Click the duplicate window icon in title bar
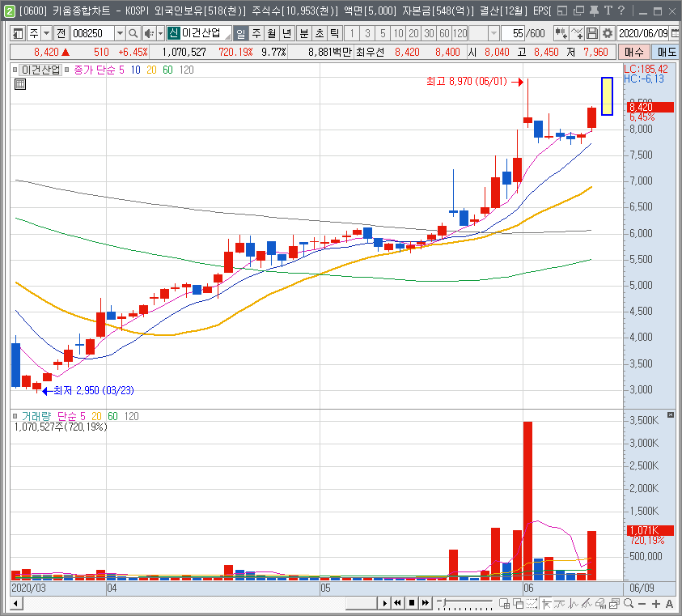 click(578, 11)
